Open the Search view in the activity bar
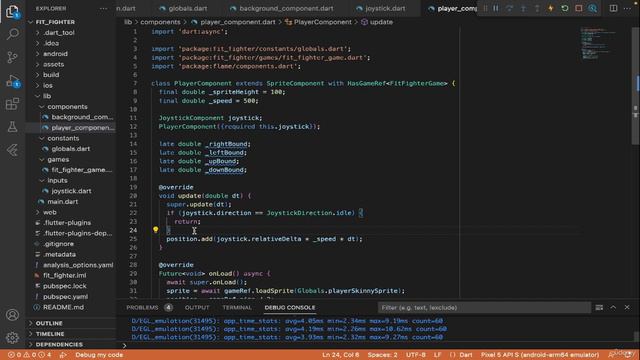 (x=12, y=34)
